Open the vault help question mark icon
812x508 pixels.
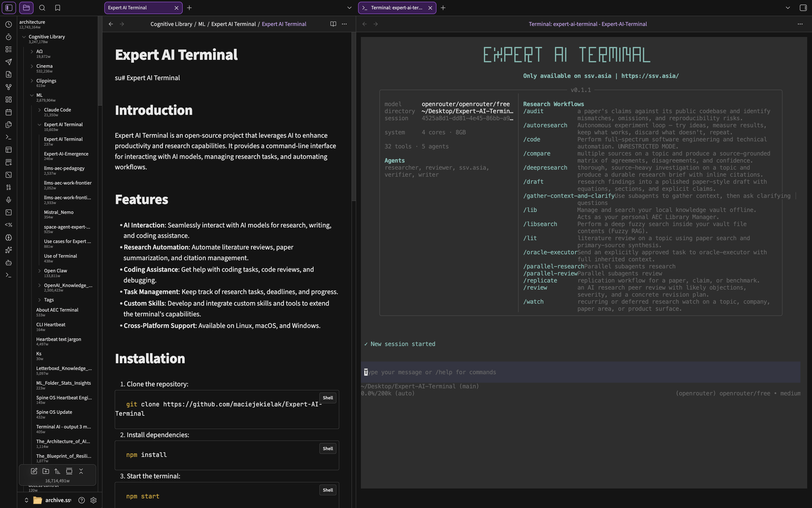point(82,500)
